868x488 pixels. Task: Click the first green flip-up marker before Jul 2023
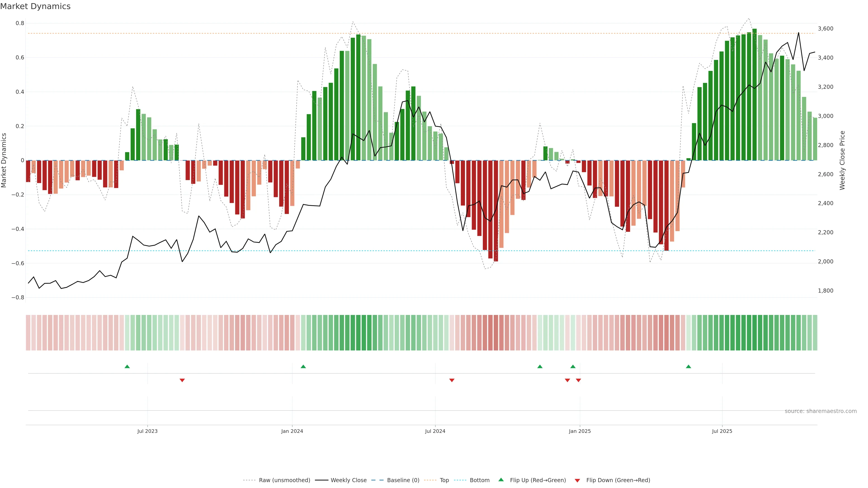[x=127, y=366]
